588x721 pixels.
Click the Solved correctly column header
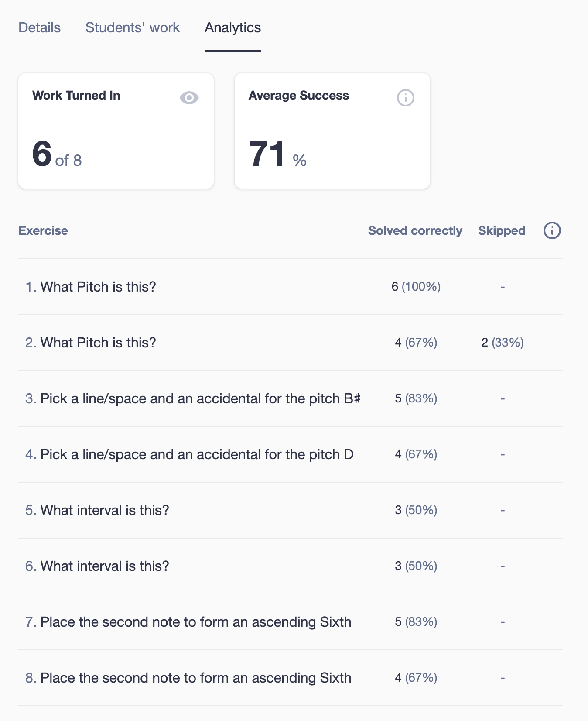click(415, 230)
